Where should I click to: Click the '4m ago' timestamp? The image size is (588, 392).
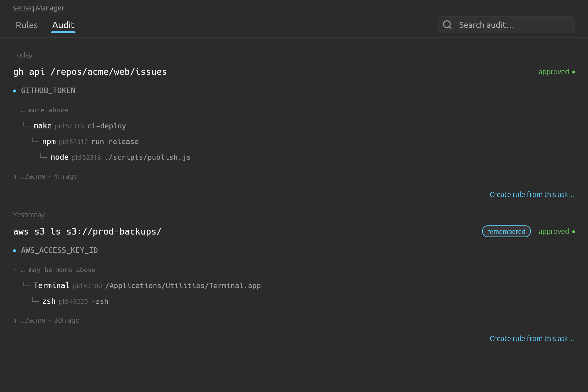click(66, 176)
